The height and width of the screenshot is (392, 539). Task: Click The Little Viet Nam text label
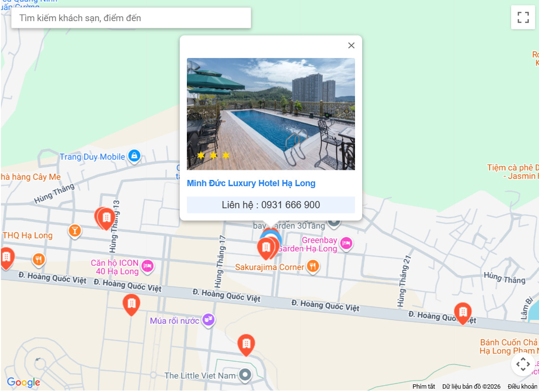(200, 376)
